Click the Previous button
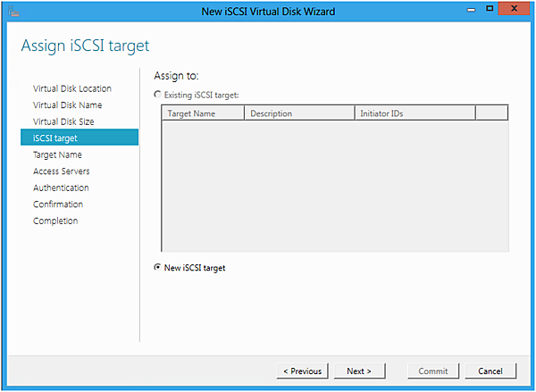The height and width of the screenshot is (392, 536). click(302, 371)
